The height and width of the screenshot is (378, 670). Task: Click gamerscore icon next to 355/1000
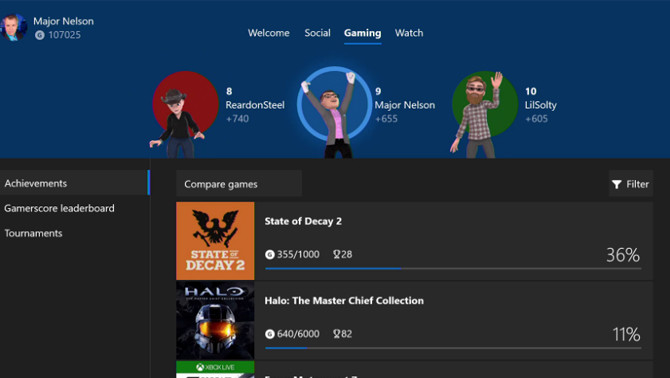270,255
